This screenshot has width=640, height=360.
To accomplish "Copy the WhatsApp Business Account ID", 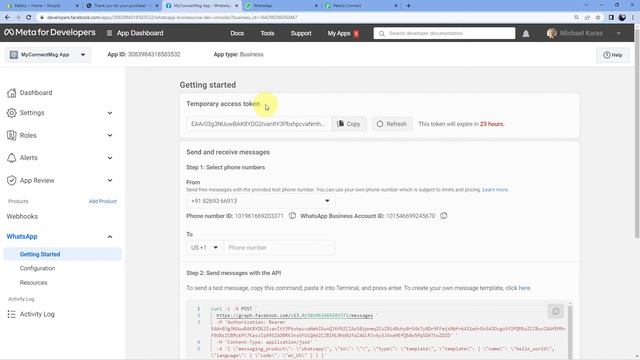I will click(444, 216).
